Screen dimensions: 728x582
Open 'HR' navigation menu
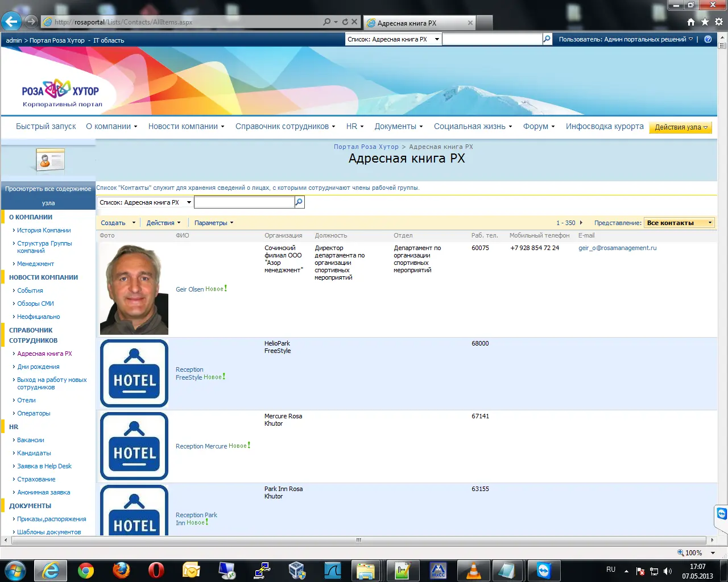[355, 126]
